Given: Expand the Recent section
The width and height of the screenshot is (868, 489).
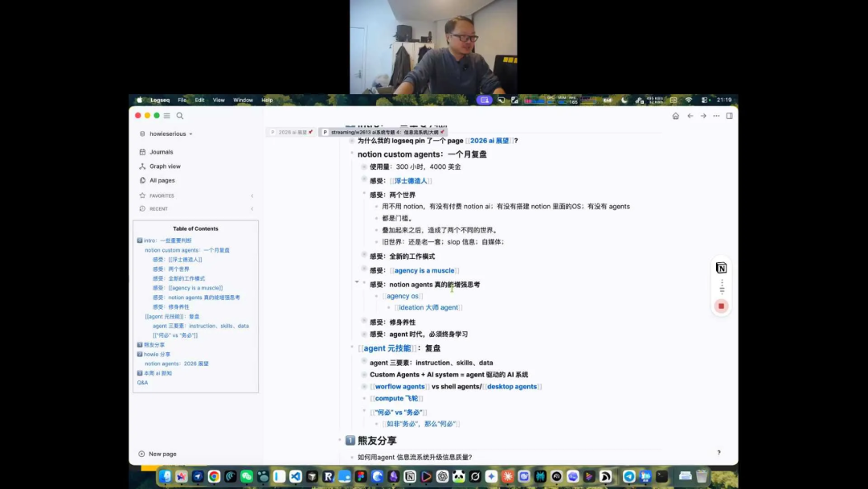Looking at the screenshot, I should click(197, 209).
